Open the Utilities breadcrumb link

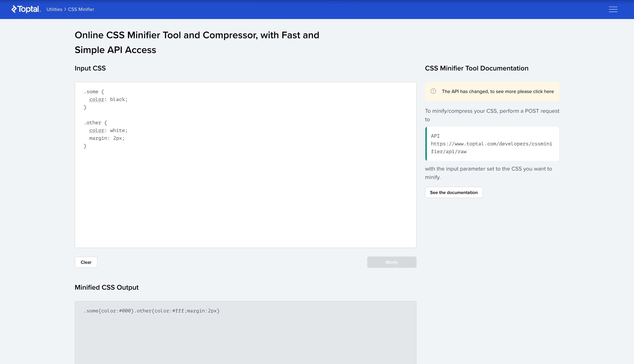(x=54, y=9)
